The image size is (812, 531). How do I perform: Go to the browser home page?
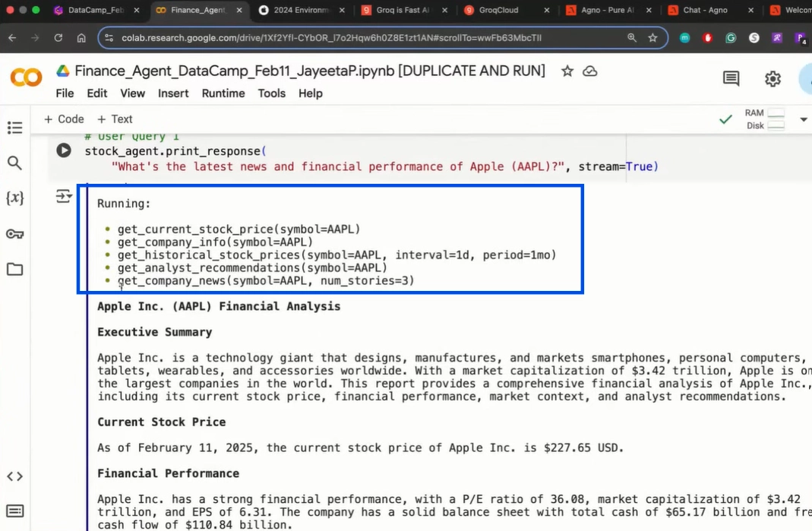[x=81, y=38]
